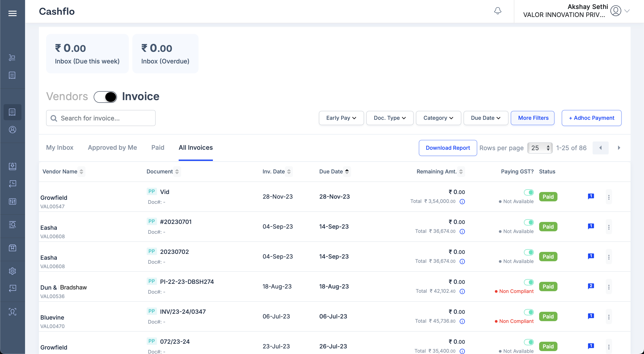Click the notification bell icon

coord(498,11)
